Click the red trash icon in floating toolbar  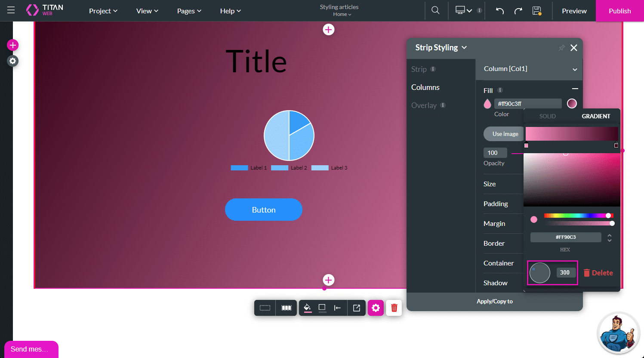394,308
